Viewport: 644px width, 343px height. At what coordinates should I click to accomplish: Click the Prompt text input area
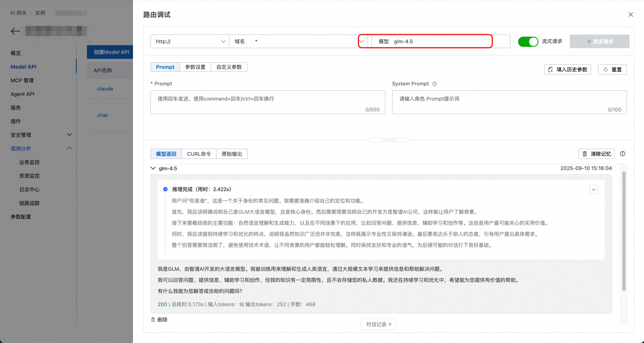[x=267, y=102]
